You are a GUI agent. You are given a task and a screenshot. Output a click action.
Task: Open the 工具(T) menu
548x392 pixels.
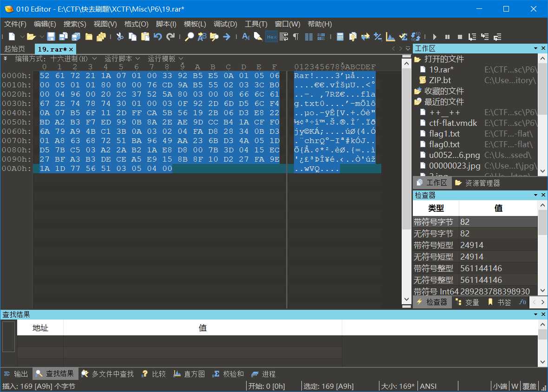(x=256, y=24)
